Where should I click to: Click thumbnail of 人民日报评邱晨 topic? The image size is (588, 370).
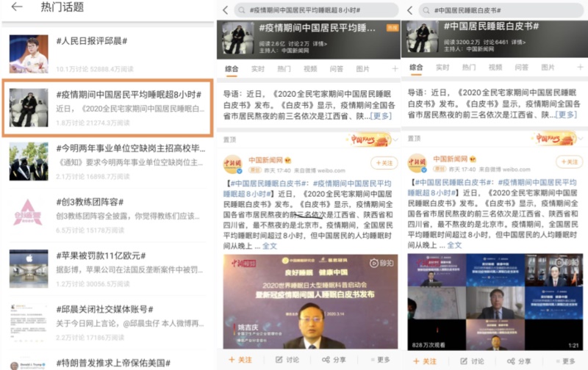point(29,54)
